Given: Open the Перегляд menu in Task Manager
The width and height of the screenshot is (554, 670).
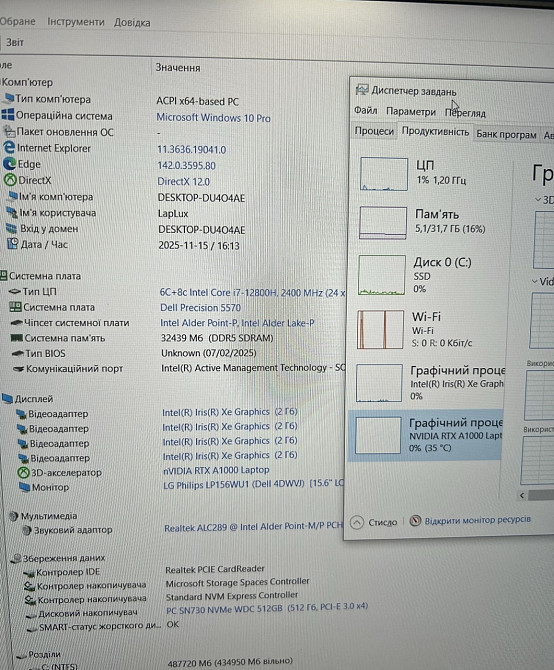Looking at the screenshot, I should [x=465, y=113].
